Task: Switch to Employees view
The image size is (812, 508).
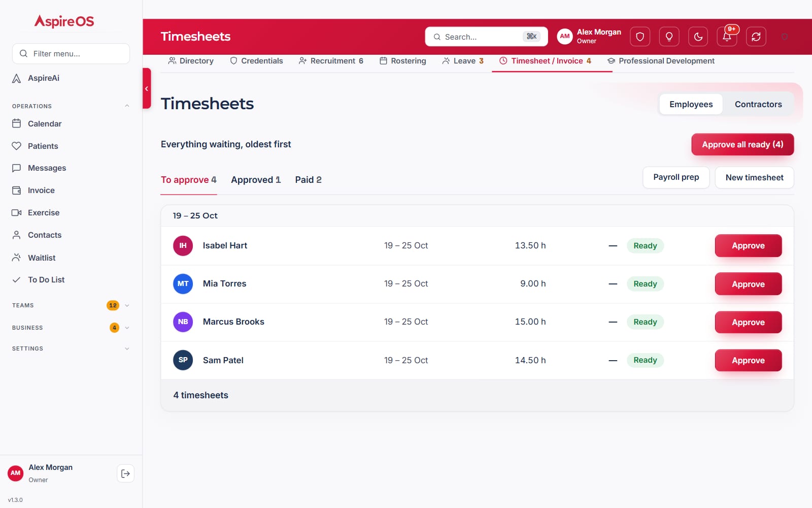Action: [691, 104]
